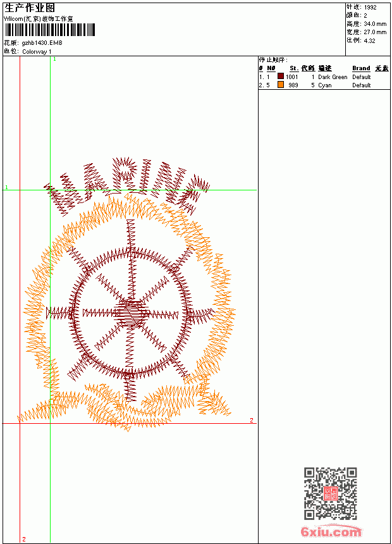The height and width of the screenshot is (544, 392).
Task: Click the Colorway 1 label
Action: (37, 52)
